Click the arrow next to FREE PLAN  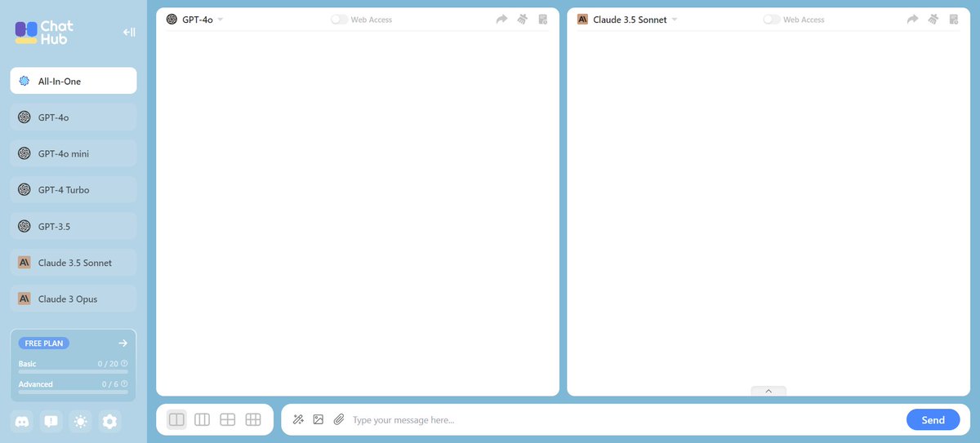click(x=122, y=343)
